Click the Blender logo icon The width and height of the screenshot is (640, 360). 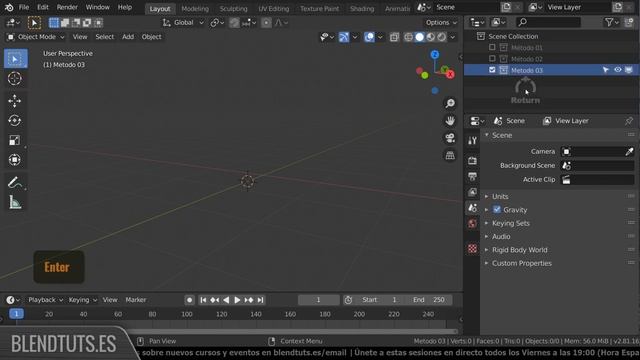[x=9, y=7]
